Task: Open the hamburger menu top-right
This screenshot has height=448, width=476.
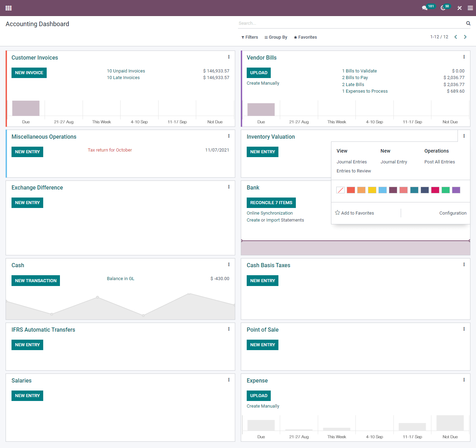Action: [x=470, y=8]
